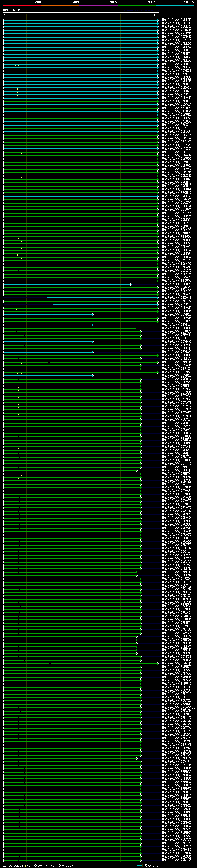Open hit UniRef100_Q84KQ4

[x=177, y=30]
